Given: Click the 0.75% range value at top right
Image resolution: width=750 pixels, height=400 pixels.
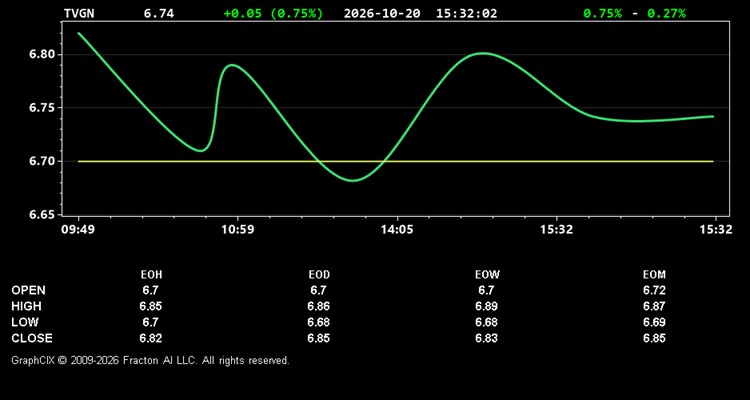Looking at the screenshot, I should tap(603, 13).
